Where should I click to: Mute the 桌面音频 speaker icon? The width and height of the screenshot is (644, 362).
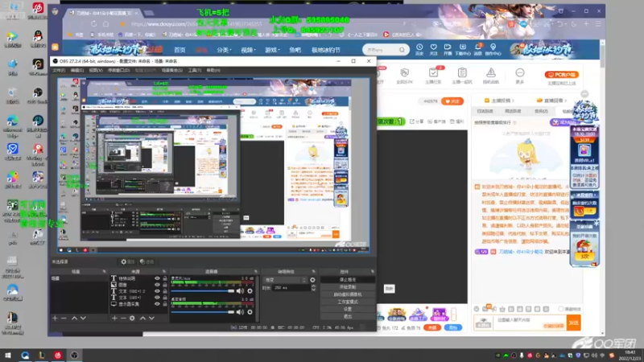(240, 312)
